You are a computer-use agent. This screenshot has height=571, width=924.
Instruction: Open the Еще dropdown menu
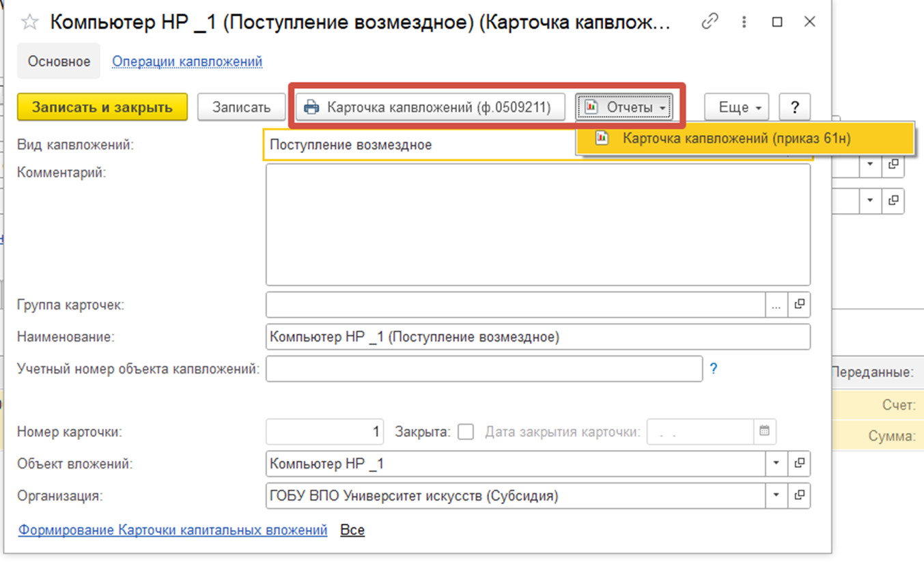(x=737, y=107)
